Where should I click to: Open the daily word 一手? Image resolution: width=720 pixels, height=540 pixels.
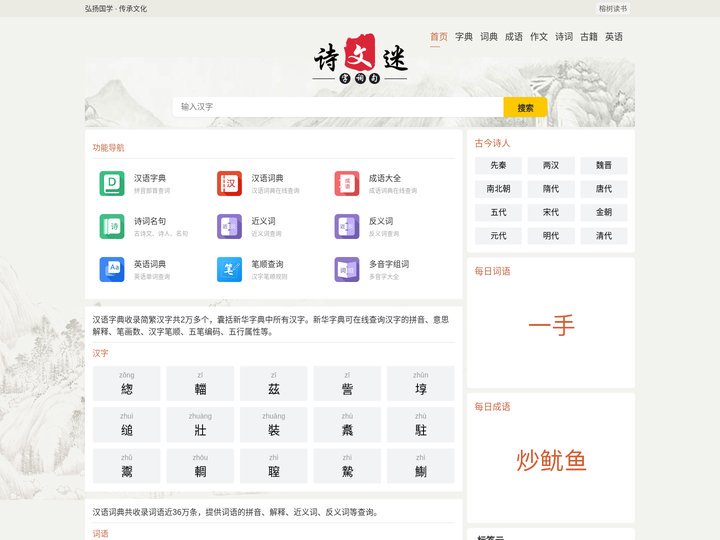pos(551,325)
